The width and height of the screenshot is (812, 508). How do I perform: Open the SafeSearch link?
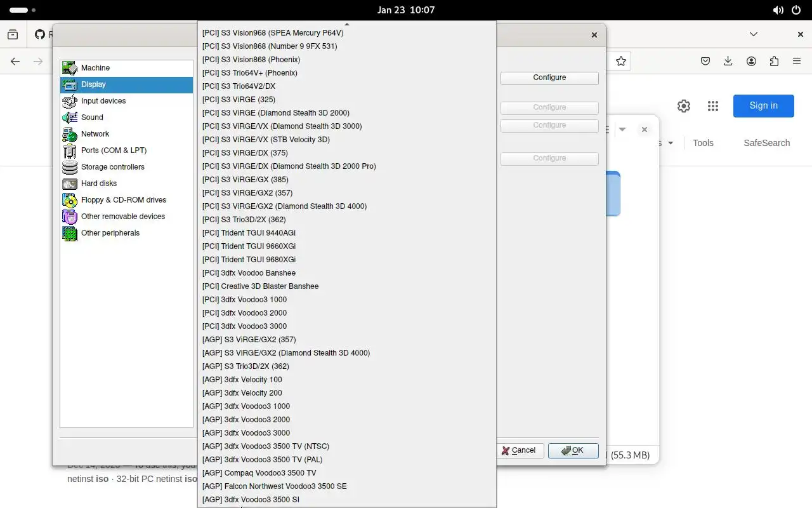point(766,143)
